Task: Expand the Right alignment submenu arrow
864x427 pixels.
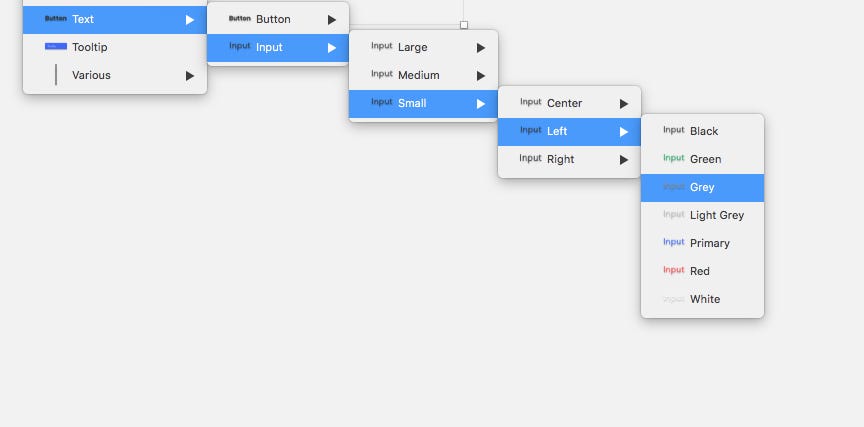Action: click(624, 160)
